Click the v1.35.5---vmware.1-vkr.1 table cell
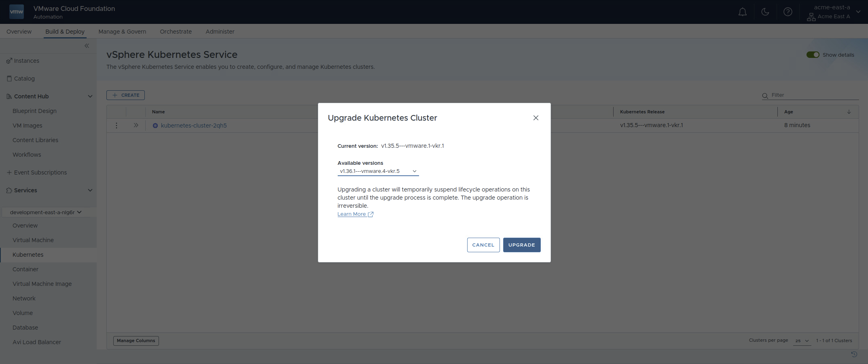This screenshot has height=364, width=868. click(x=651, y=125)
